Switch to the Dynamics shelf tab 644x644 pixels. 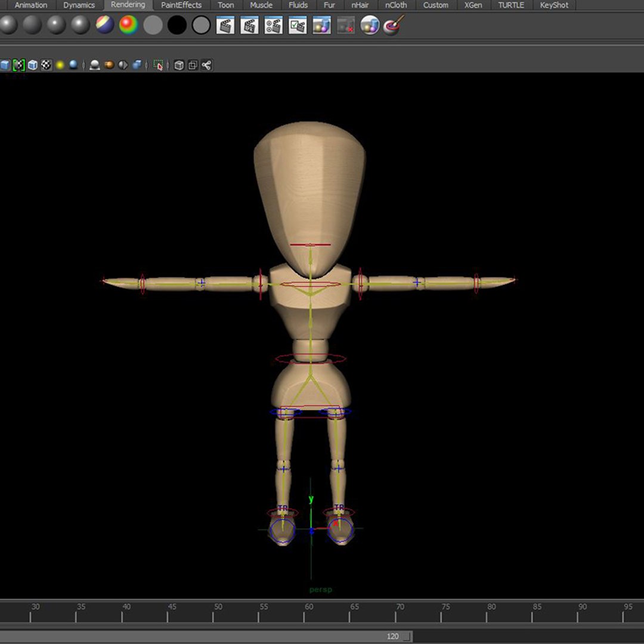tap(79, 5)
